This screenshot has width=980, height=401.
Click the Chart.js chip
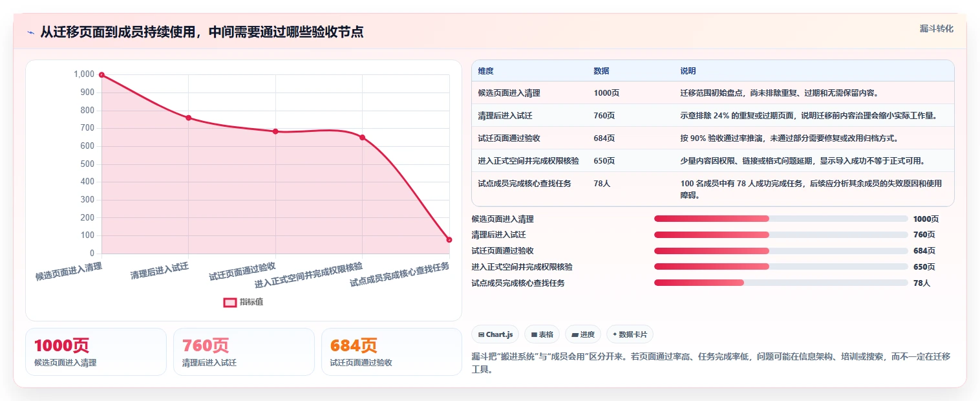[495, 334]
